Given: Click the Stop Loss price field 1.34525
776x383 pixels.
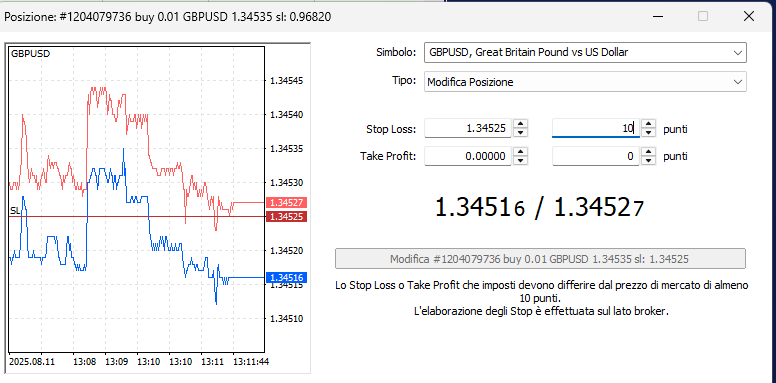Looking at the screenshot, I should pos(468,129).
